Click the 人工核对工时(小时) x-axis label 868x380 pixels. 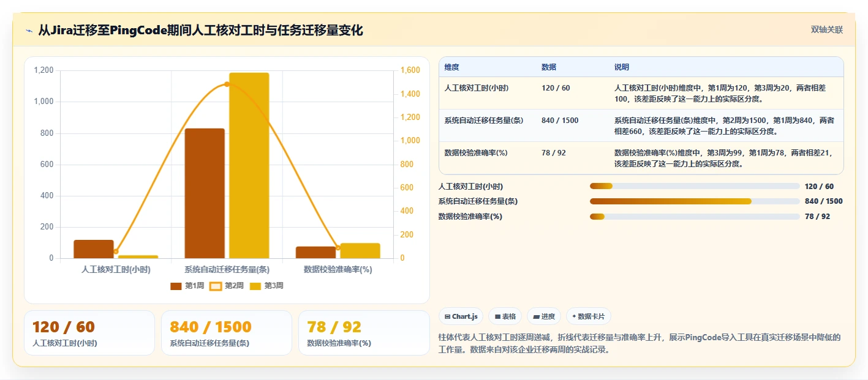116,269
